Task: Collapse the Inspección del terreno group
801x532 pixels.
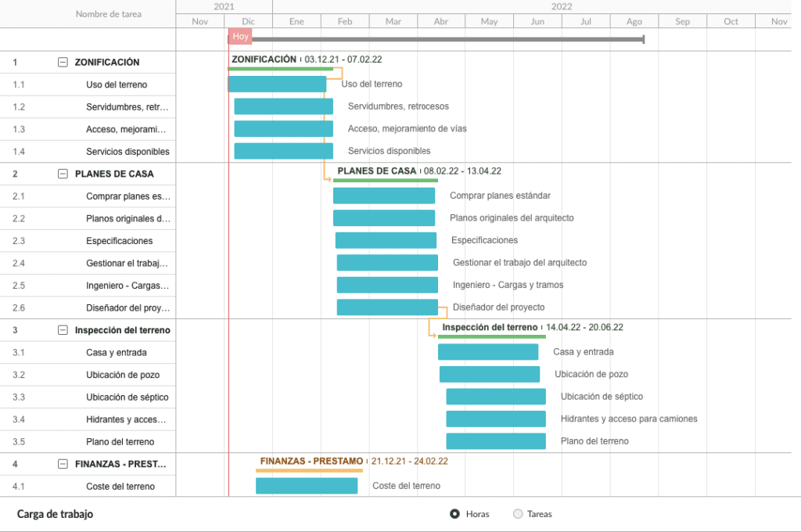Action: pos(63,330)
